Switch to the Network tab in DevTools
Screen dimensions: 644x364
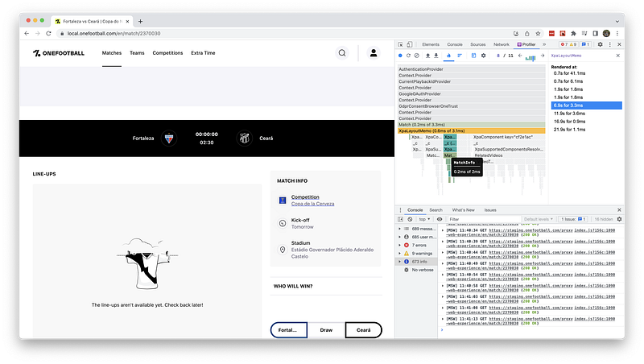tap(502, 44)
